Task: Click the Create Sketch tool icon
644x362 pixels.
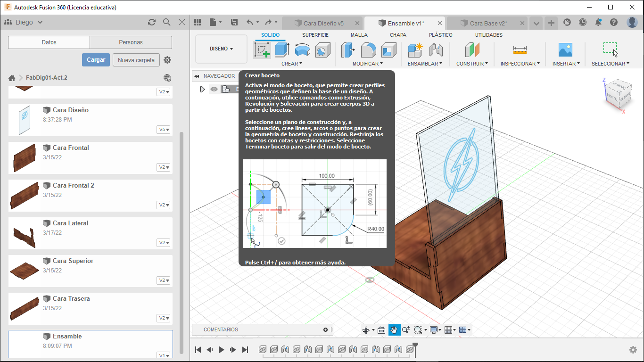Action: 262,49
